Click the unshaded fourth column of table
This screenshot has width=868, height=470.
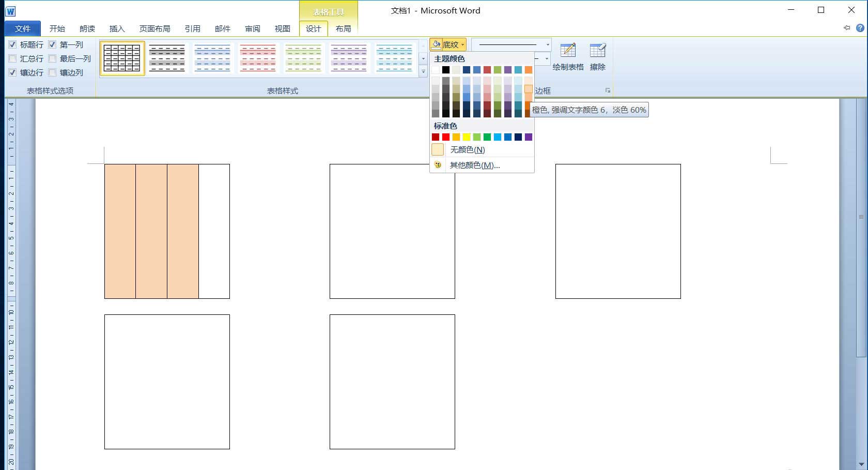click(x=214, y=231)
